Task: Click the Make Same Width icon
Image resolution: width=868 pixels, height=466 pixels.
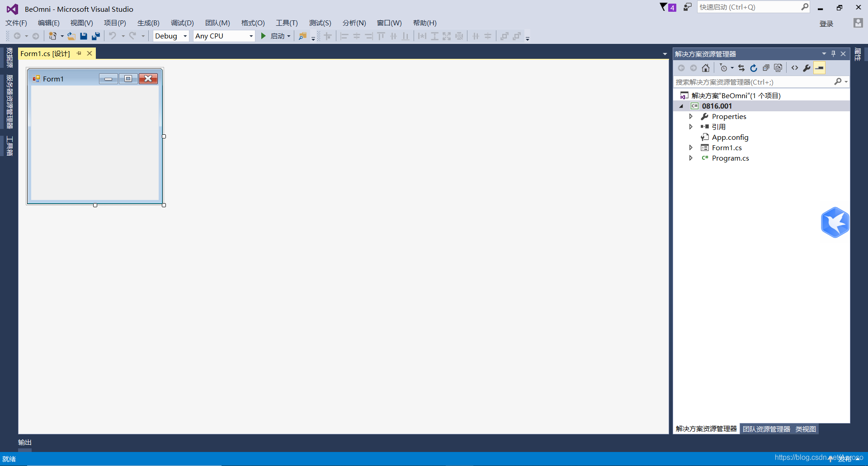Action: (422, 36)
